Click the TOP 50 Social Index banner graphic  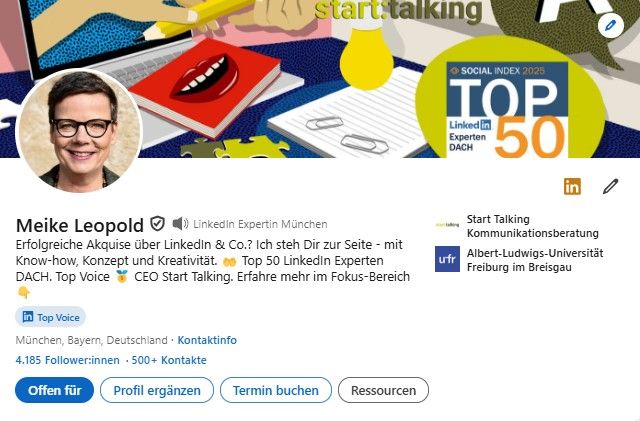tap(507, 109)
